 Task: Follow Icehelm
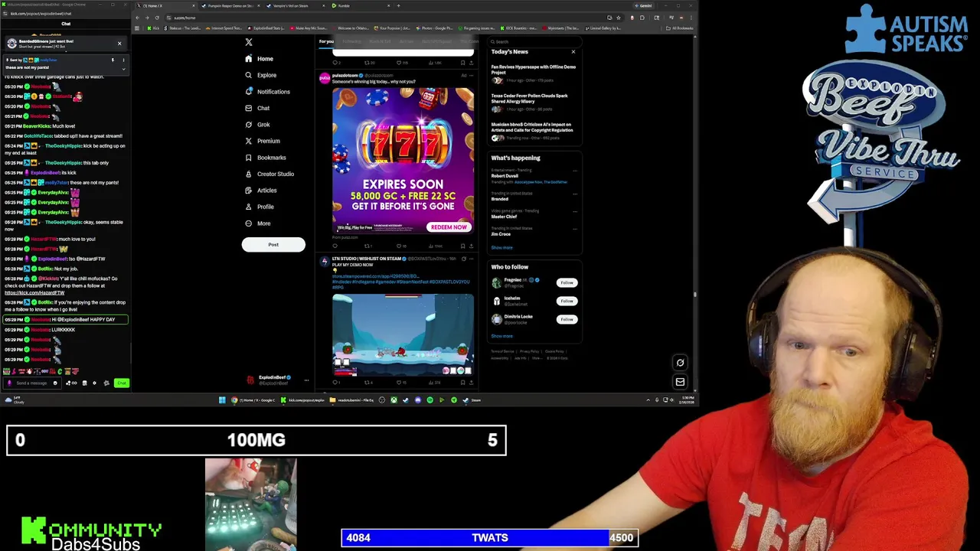click(567, 301)
